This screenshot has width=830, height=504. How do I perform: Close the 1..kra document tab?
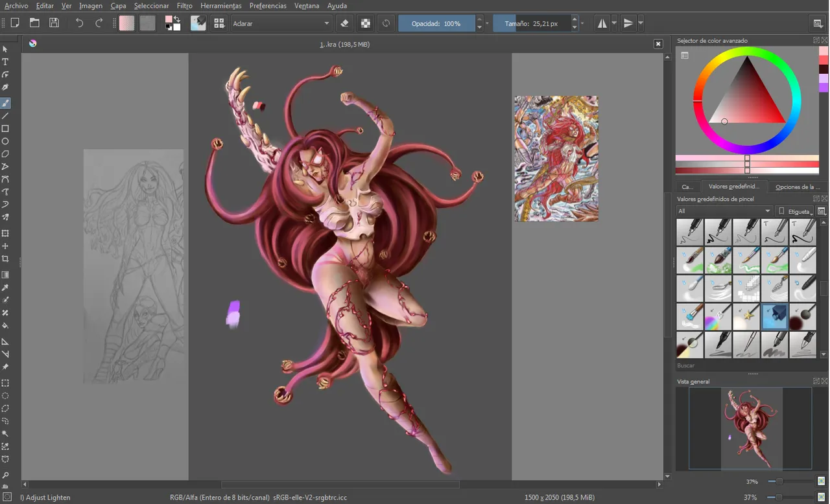tap(658, 44)
